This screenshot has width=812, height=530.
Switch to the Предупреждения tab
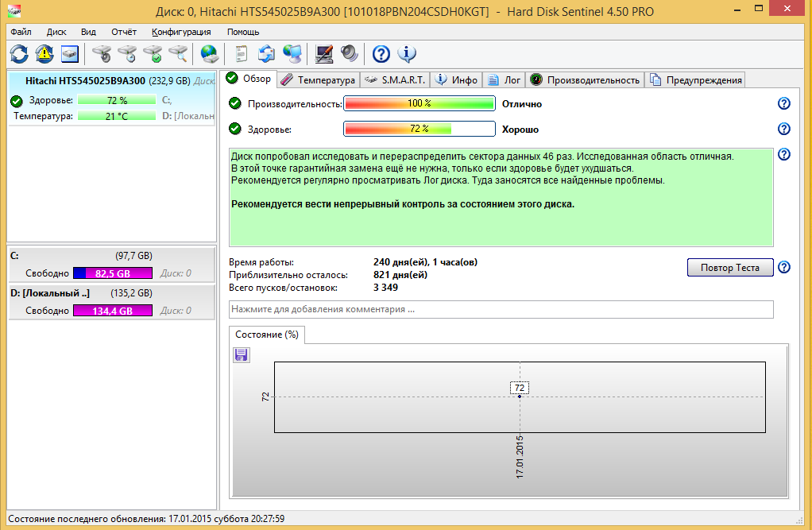(x=697, y=80)
